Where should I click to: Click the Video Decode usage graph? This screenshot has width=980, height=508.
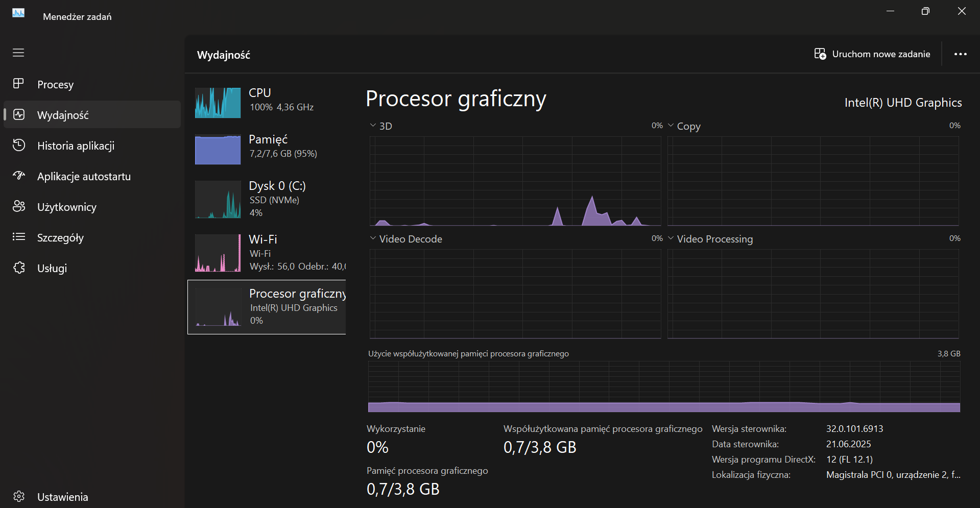(x=515, y=294)
